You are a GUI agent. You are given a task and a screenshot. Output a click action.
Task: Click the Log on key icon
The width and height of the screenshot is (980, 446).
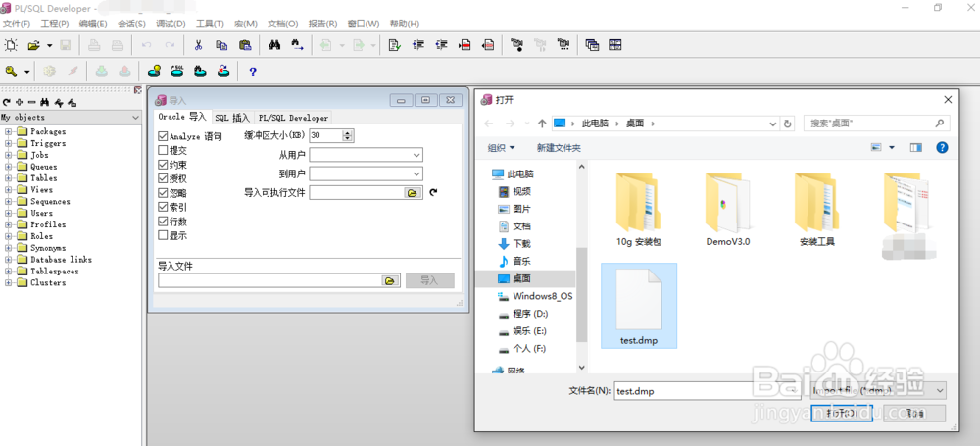[x=11, y=72]
